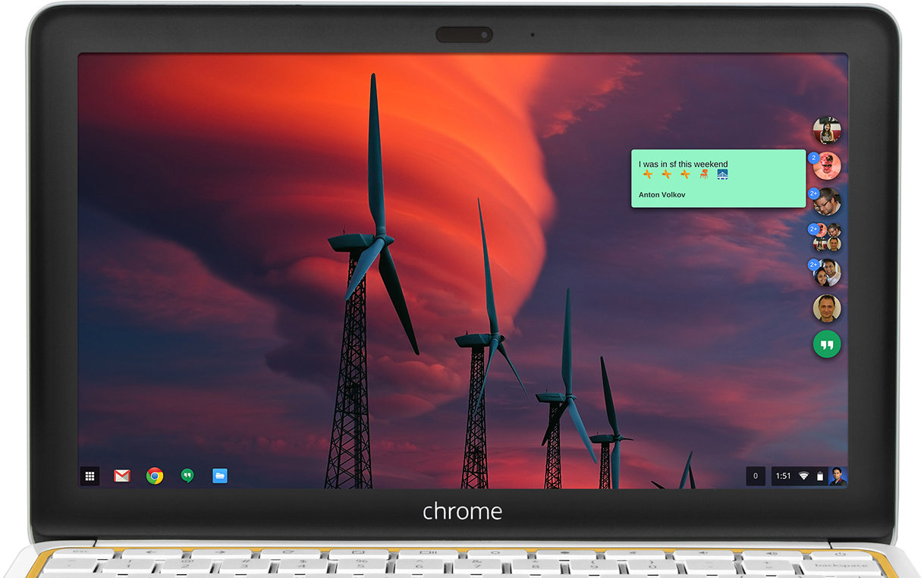The width and height of the screenshot is (924, 578).
Task: Open the blue Files app
Action: click(x=220, y=476)
